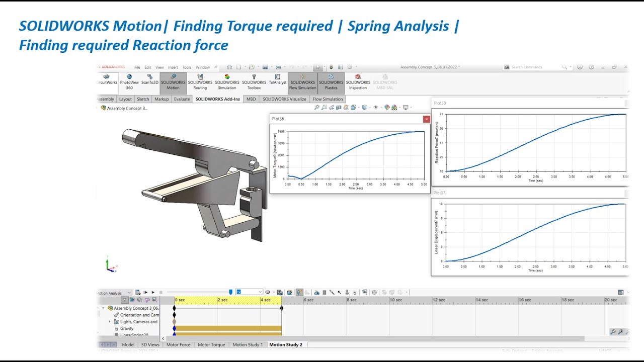The image size is (644, 362).
Task: Click the Results and Plots icon
Action: [x=365, y=292]
